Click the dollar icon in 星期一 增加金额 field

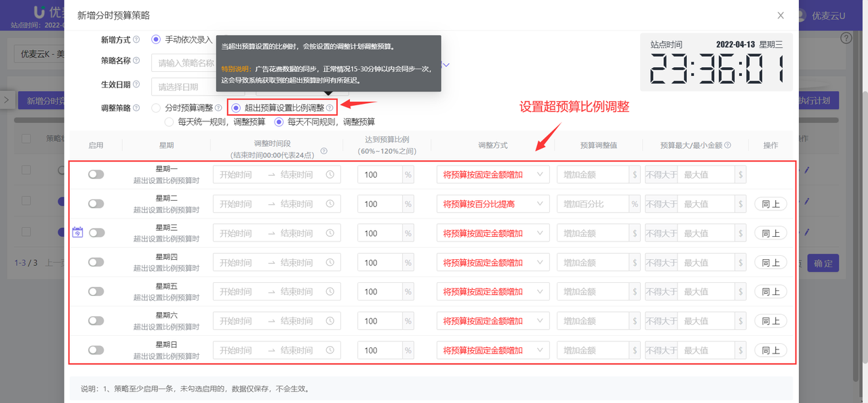(635, 174)
